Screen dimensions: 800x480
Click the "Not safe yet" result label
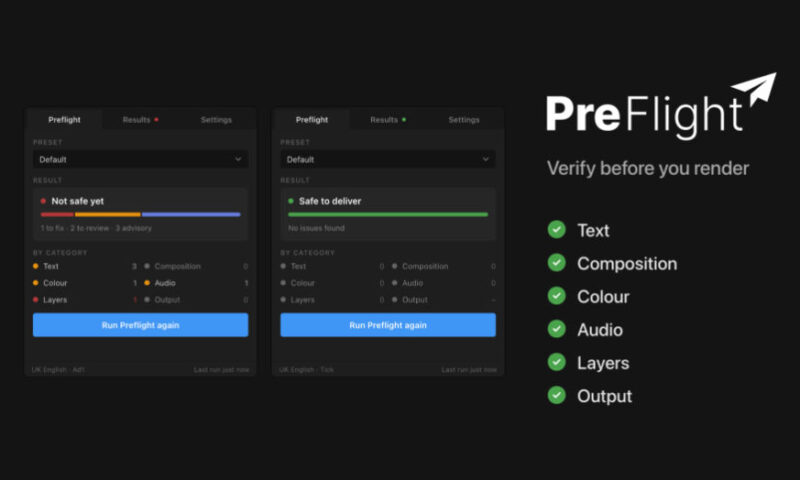[78, 201]
